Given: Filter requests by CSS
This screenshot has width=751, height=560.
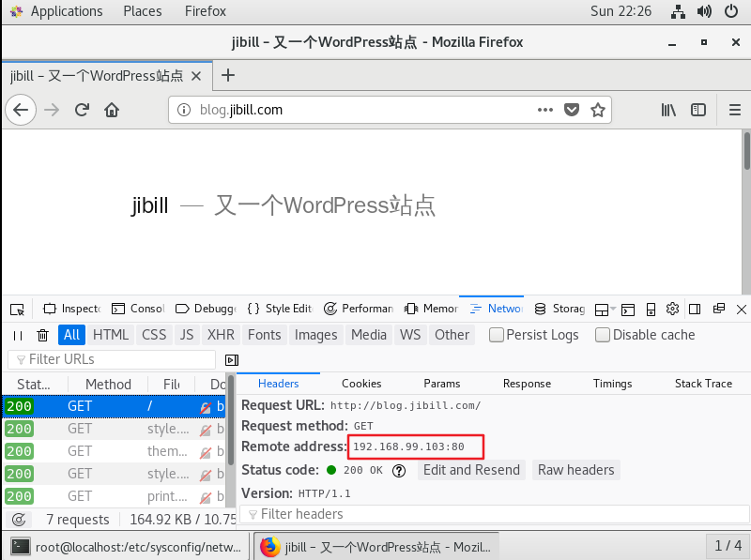Looking at the screenshot, I should 154,335.
